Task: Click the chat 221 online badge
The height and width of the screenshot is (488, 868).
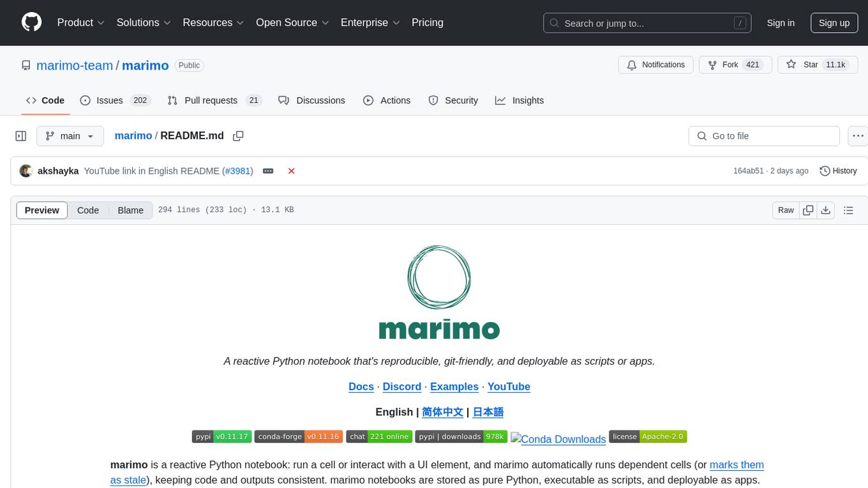Action: click(x=379, y=437)
